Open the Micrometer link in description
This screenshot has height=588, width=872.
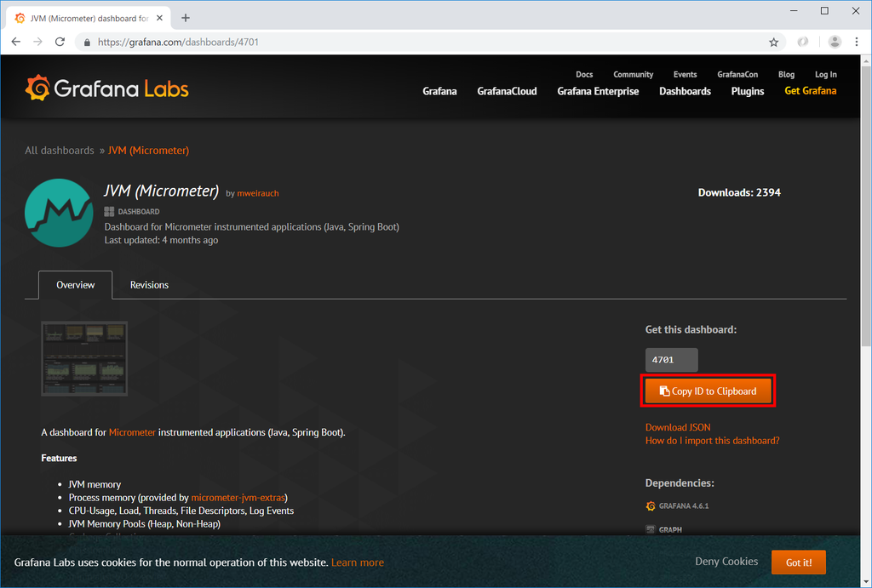click(132, 432)
